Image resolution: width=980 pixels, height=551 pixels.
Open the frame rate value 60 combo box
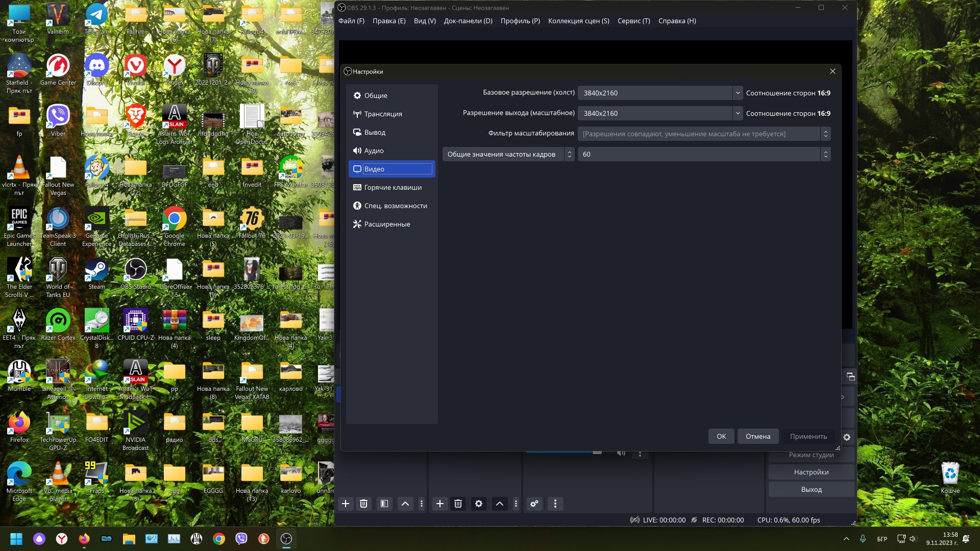(703, 154)
